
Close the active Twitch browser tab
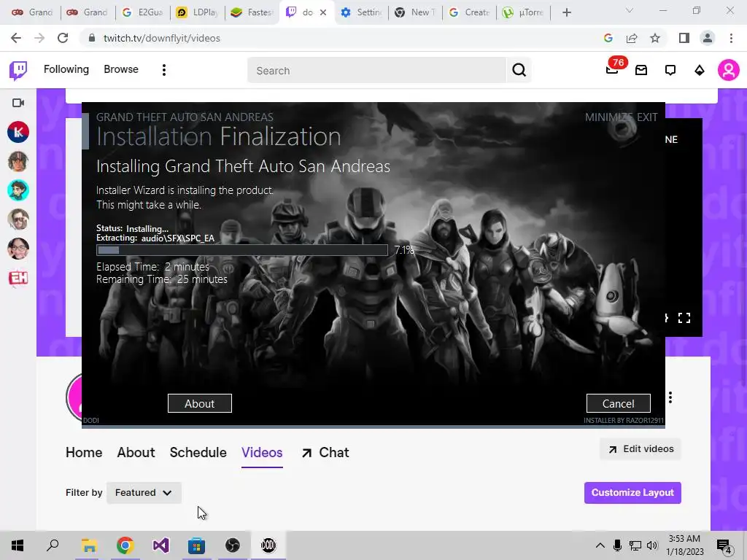coord(323,13)
